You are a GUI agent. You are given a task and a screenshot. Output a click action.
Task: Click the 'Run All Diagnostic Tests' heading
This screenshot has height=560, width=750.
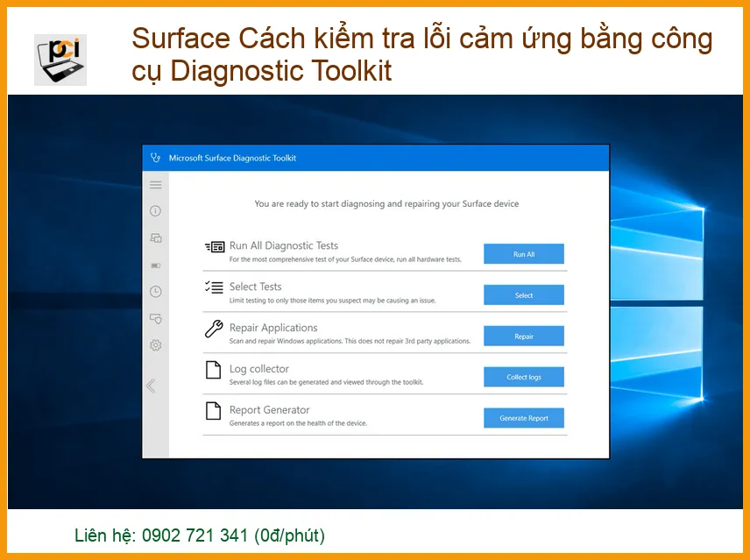[284, 245]
